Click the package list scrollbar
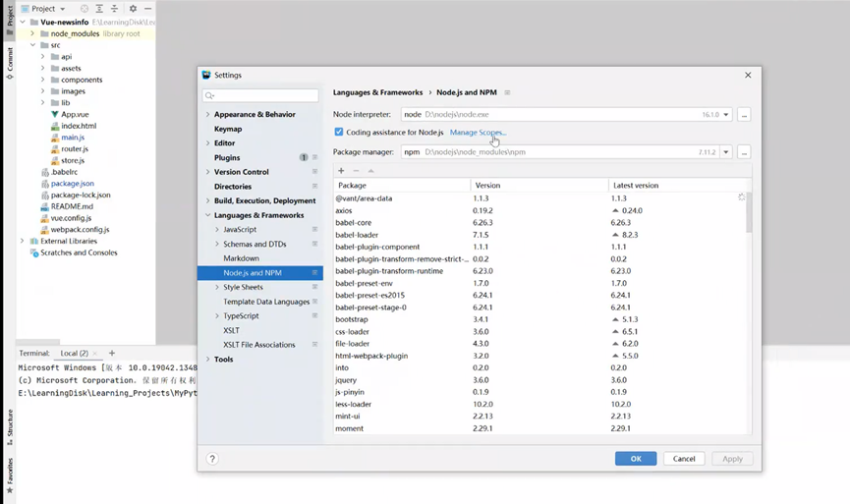The width and height of the screenshot is (850, 504). [749, 212]
